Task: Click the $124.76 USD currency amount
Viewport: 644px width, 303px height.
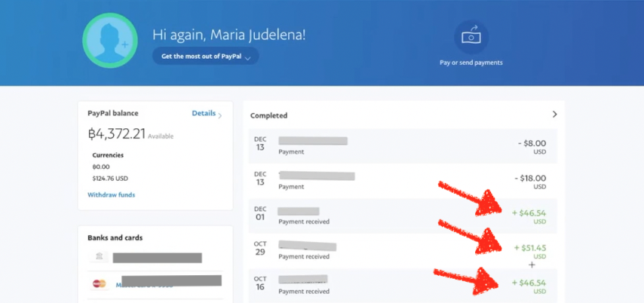Action: (x=109, y=179)
